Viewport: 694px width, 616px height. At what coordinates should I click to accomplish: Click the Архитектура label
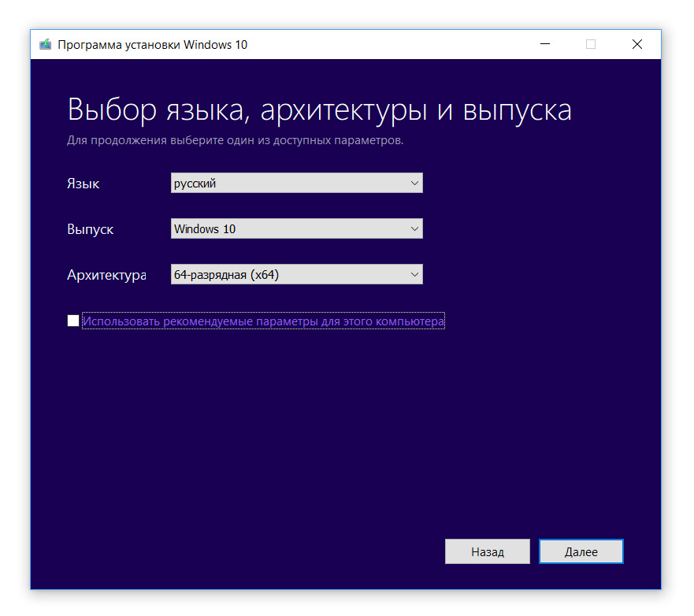tap(106, 275)
